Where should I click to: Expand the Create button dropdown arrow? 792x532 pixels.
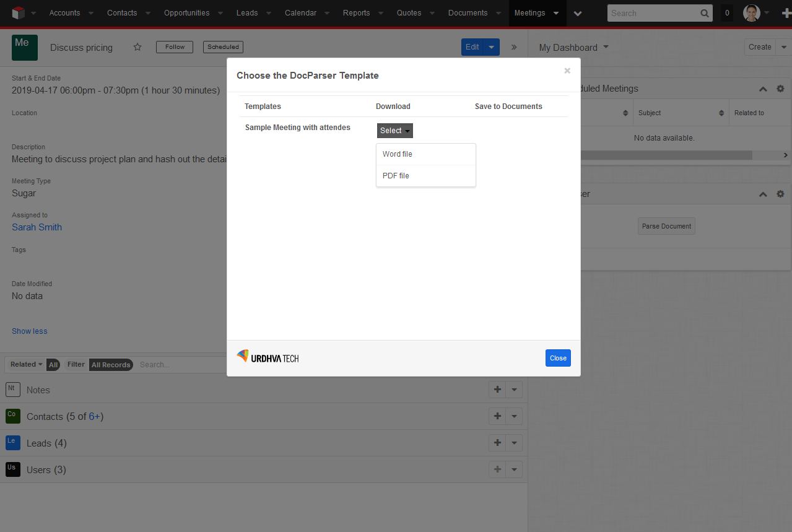coord(783,46)
